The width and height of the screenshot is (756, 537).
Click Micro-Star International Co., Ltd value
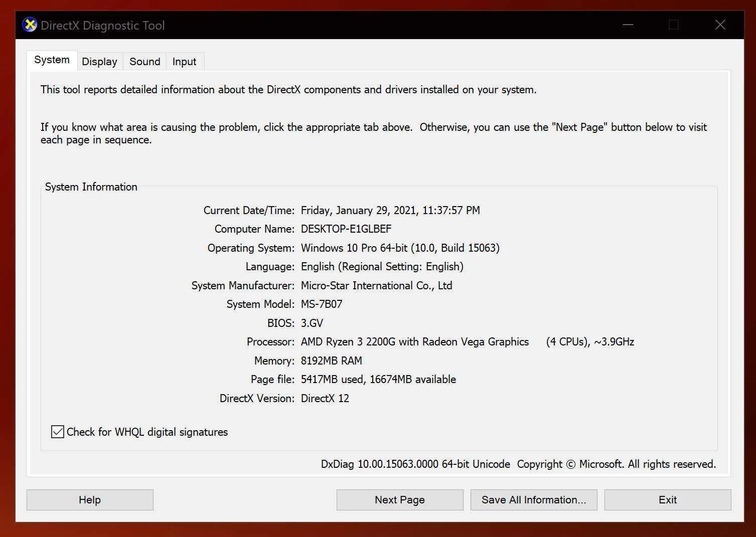click(x=377, y=285)
